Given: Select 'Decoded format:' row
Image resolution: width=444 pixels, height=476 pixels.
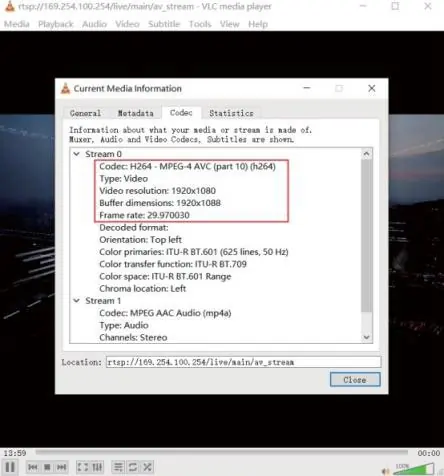Looking at the screenshot, I should (134, 227).
